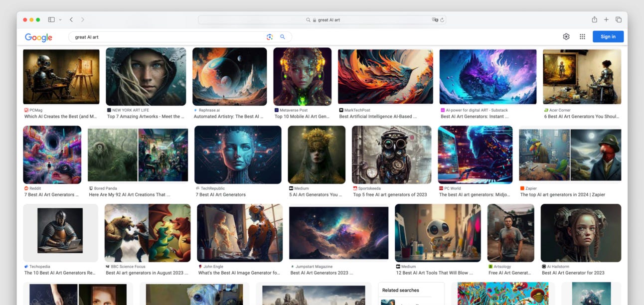The height and width of the screenshot is (305, 644).
Task: Open 'Automated Artistry: The Best AI' link
Action: coord(229,117)
